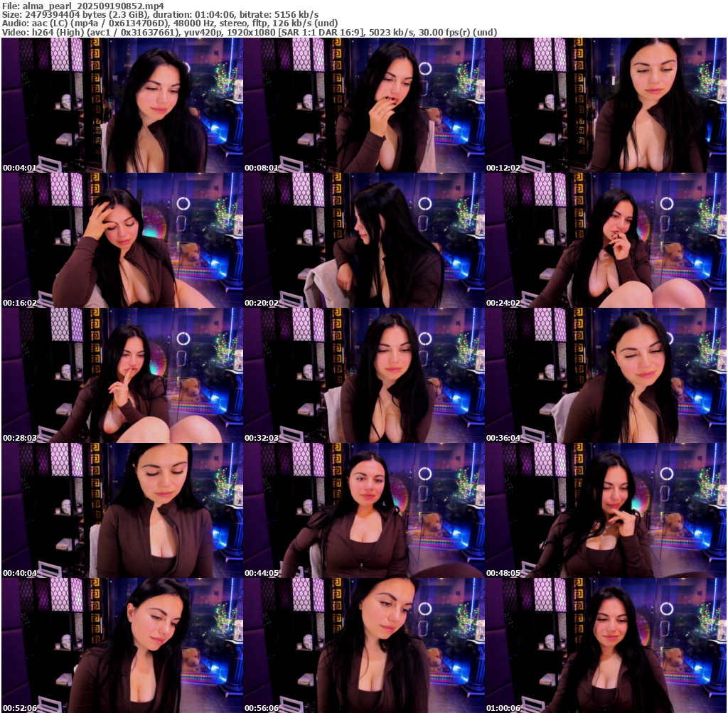Open the frame stamped 00:16:02

pyautogui.click(x=122, y=240)
